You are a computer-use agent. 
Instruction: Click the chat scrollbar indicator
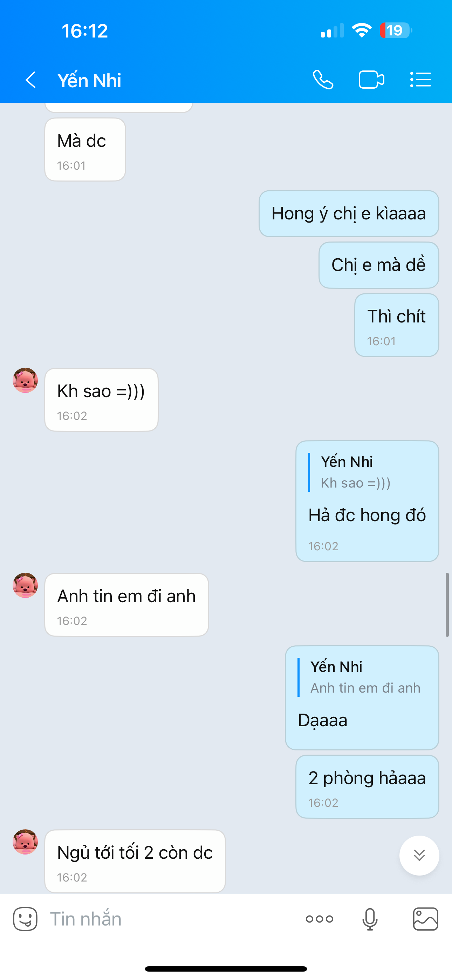tap(447, 605)
